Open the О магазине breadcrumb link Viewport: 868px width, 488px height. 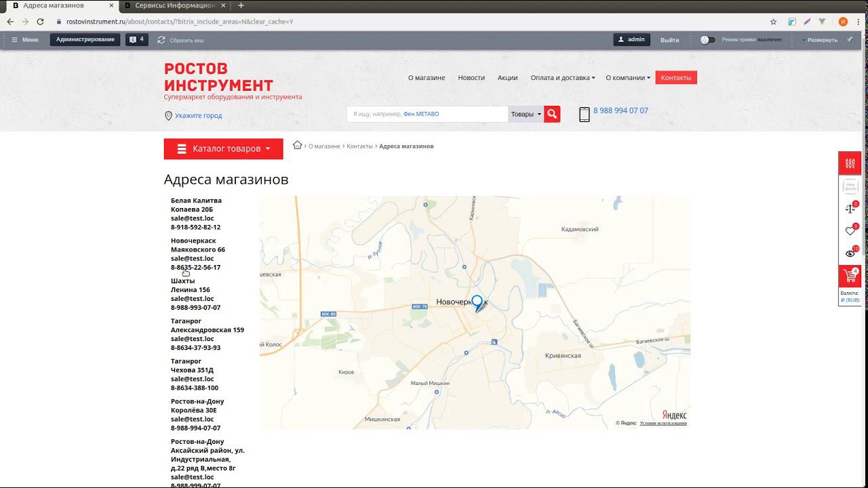324,146
